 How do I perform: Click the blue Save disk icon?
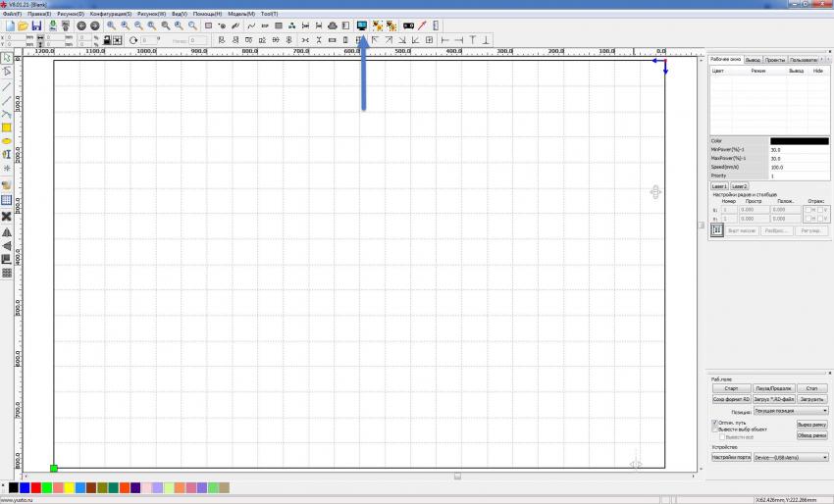click(36, 25)
